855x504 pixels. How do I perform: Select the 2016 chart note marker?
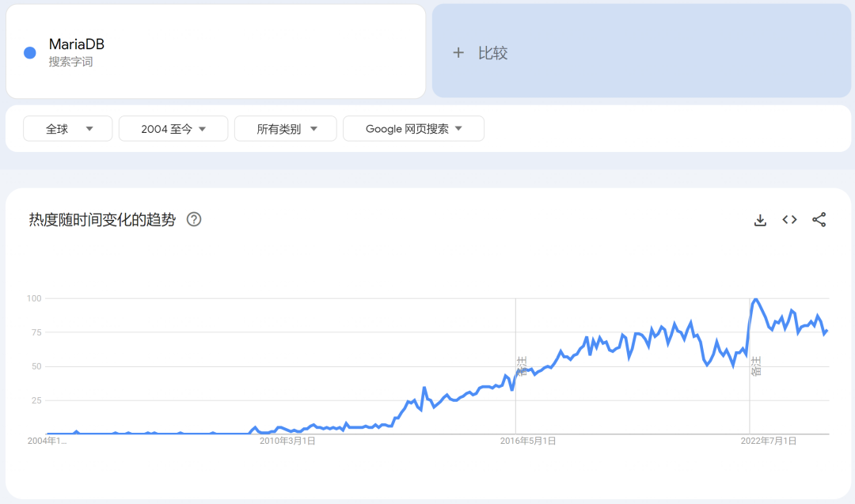(522, 366)
